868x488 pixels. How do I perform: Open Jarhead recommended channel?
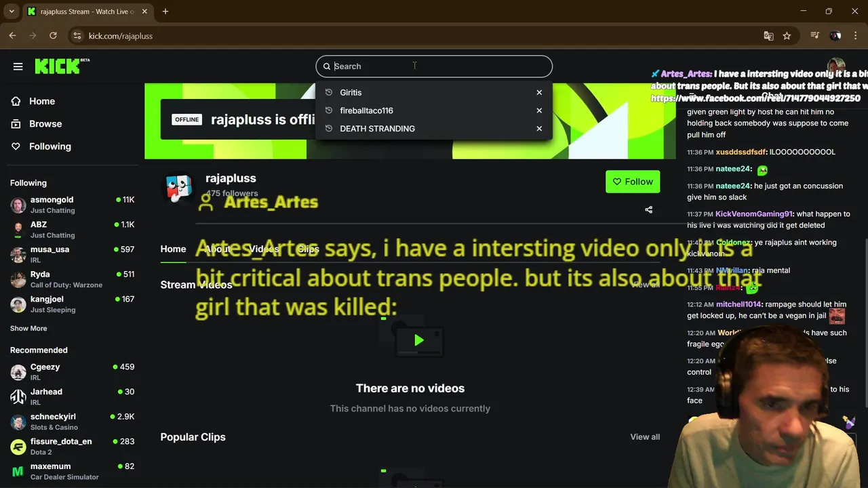(73, 396)
